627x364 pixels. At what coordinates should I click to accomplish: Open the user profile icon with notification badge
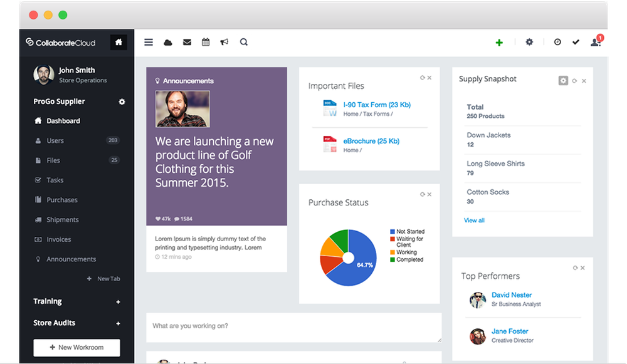[x=595, y=42]
